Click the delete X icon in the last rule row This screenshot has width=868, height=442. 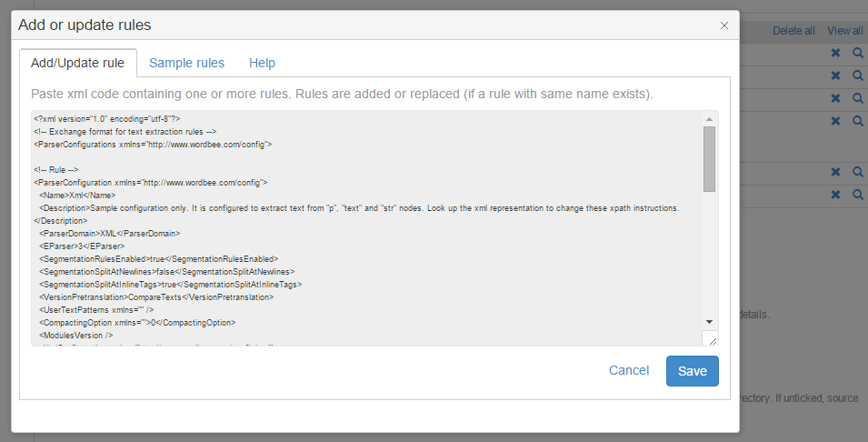click(x=835, y=195)
